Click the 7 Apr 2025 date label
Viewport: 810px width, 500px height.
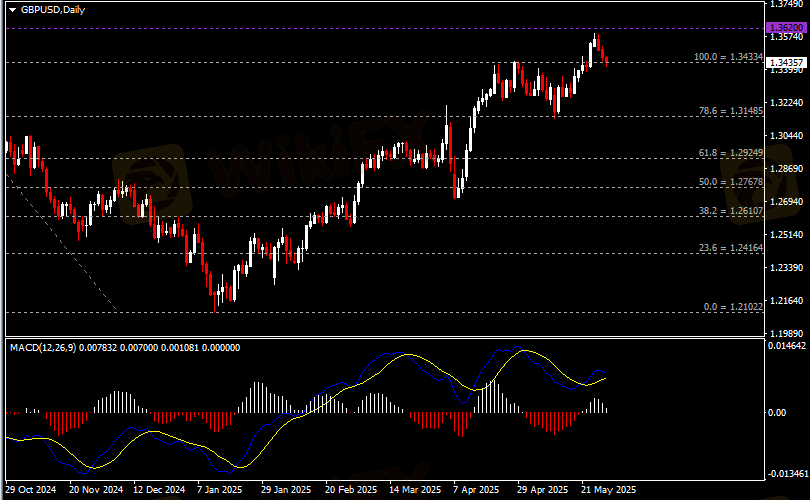tap(476, 490)
